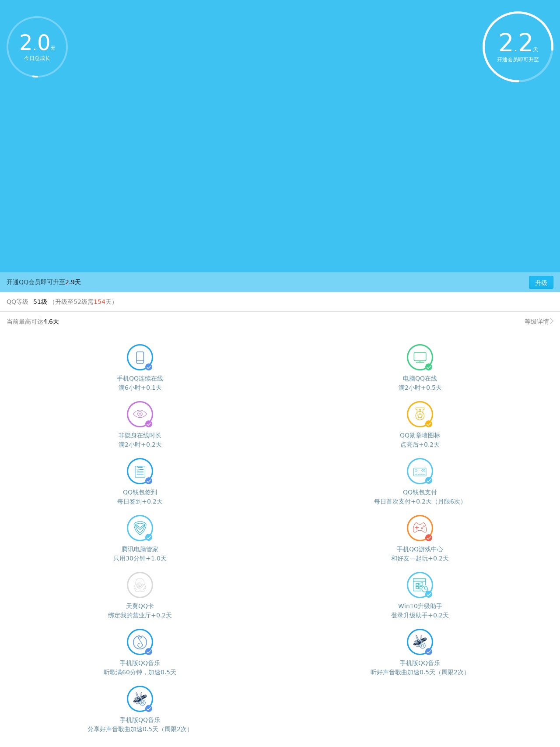The width and height of the screenshot is (560, 747).
Task: Click the text 手机QQ连续在线
Action: (140, 378)
